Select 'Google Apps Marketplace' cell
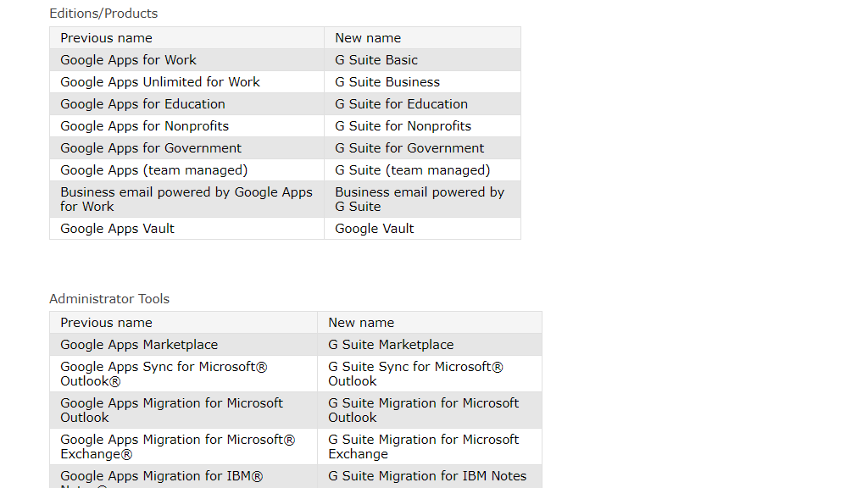868x488 pixels. tap(183, 345)
